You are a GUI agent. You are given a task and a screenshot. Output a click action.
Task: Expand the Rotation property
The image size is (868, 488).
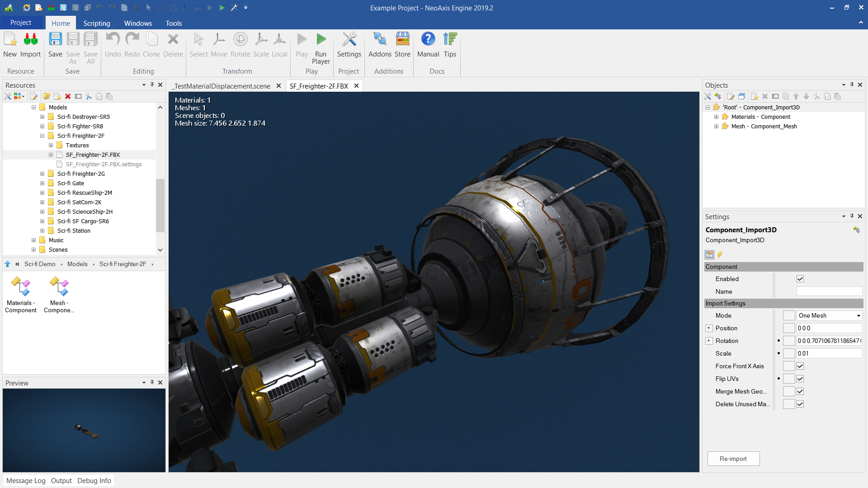[x=709, y=341]
